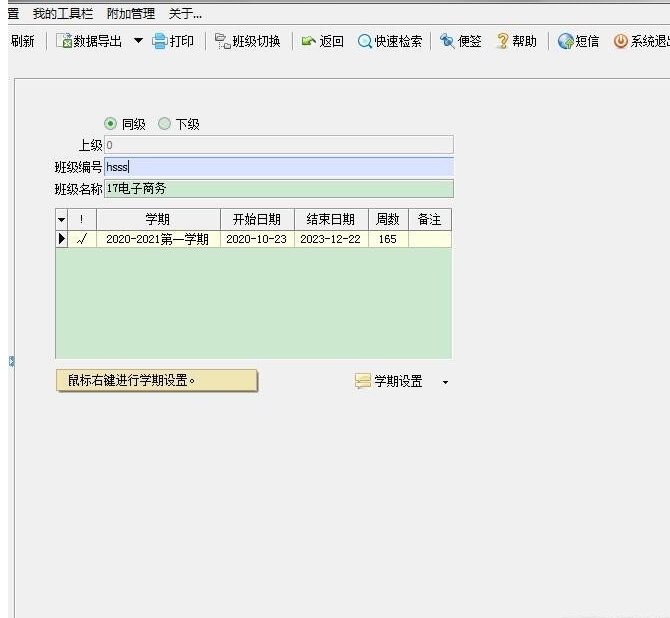Click the 开始日期 column header
The image size is (670, 618).
[x=257, y=220]
